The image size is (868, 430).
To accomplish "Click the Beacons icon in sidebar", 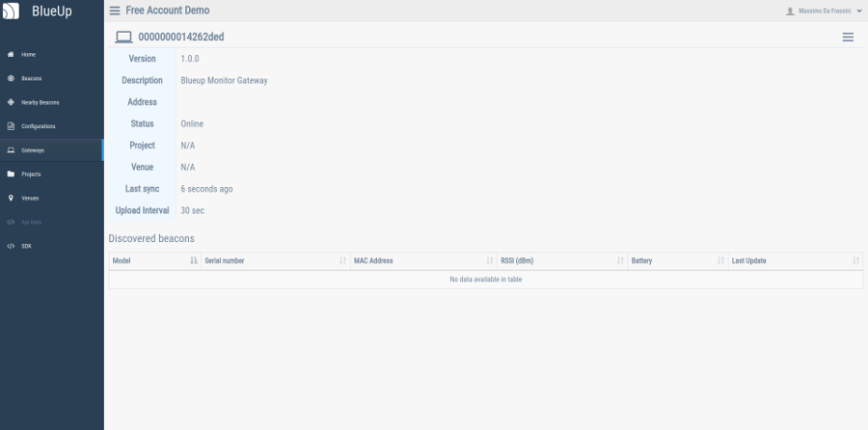I will coord(11,78).
